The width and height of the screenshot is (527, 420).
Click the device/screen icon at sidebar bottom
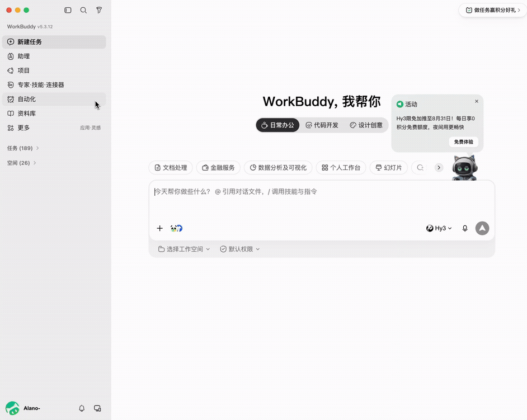pos(97,408)
